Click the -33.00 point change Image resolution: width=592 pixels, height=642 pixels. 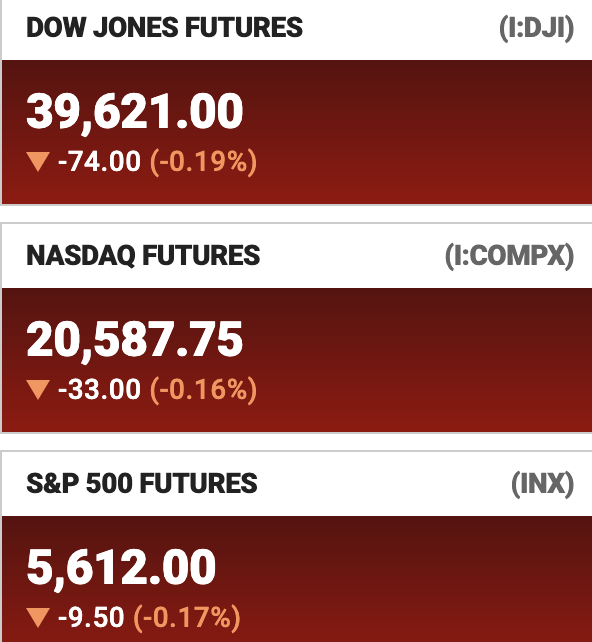tap(99, 389)
